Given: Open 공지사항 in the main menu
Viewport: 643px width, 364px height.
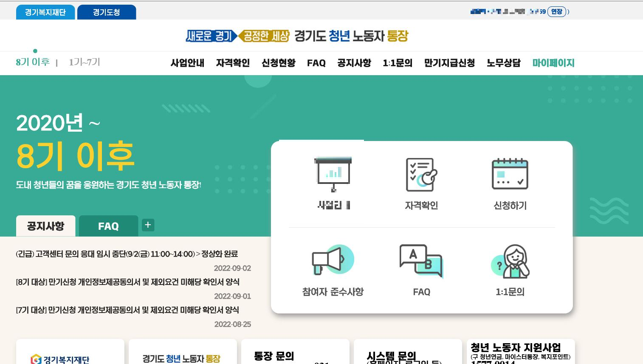Looking at the screenshot, I should (354, 63).
